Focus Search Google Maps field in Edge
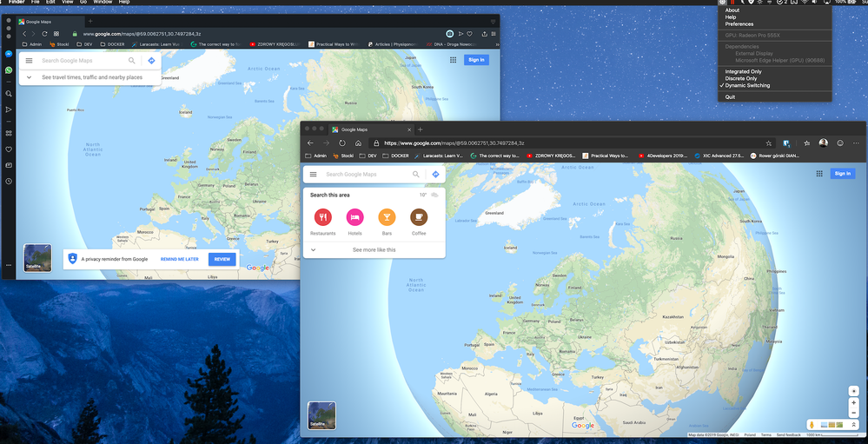Viewport: 868px width, 444px height. click(x=368, y=175)
